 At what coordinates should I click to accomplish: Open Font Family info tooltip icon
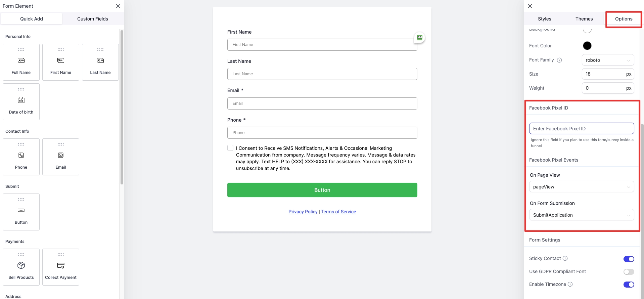[x=559, y=60]
